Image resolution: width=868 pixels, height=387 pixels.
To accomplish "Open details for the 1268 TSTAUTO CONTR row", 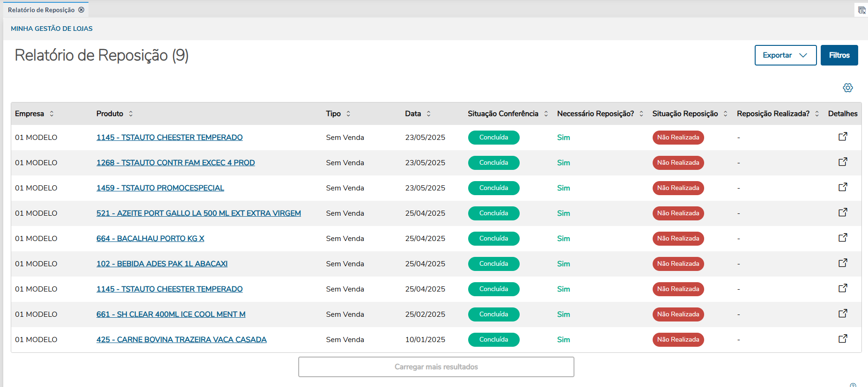I will point(842,162).
